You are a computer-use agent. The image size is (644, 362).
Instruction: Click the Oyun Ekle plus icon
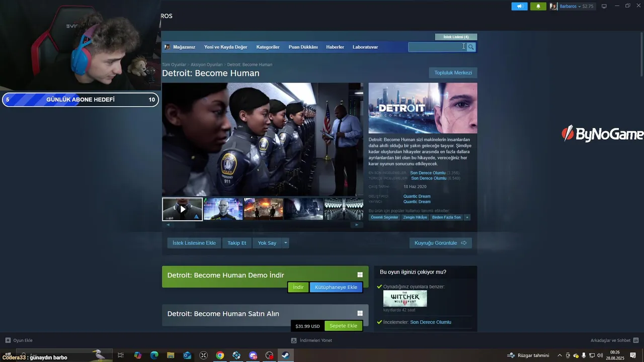coord(8,340)
